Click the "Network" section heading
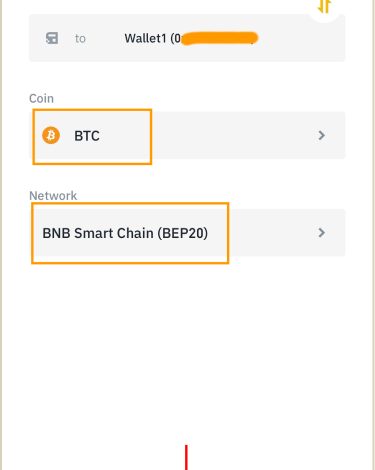 click(53, 196)
